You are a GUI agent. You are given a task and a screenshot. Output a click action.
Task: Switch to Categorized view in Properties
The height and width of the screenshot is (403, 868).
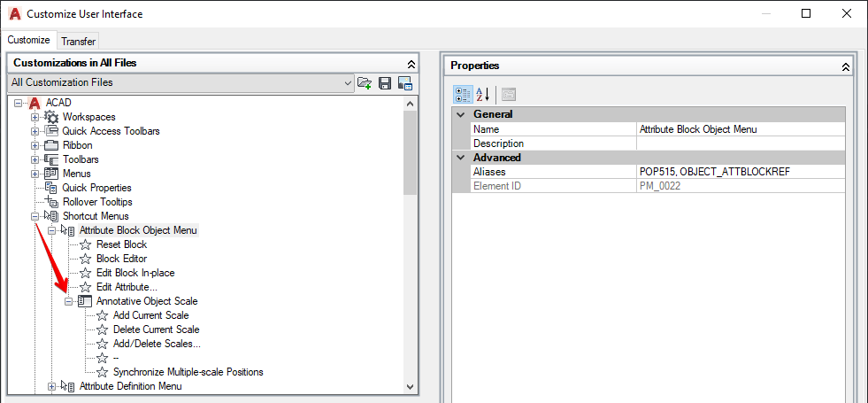click(x=463, y=95)
